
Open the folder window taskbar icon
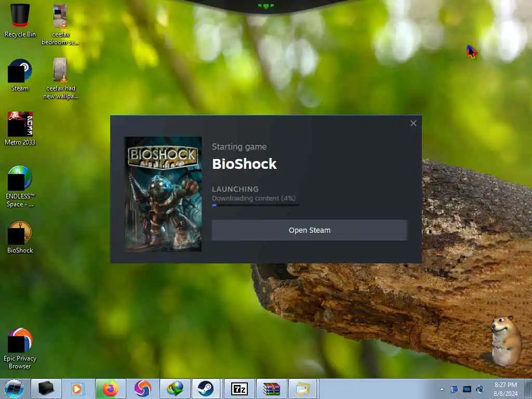click(x=303, y=389)
